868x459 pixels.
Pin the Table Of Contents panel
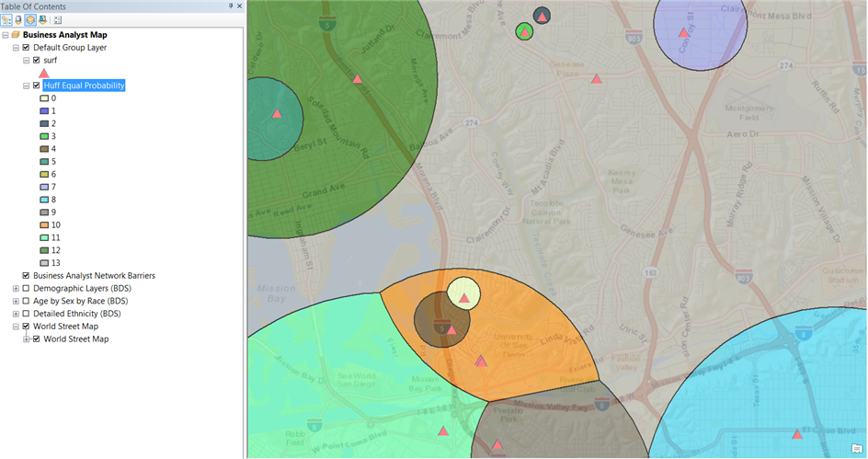tap(230, 6)
